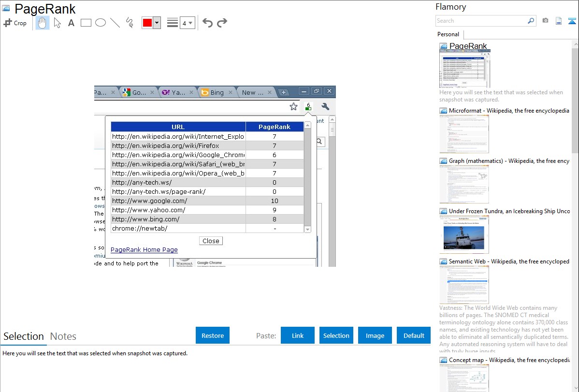Click the PageRank extension icon showing 6

(x=308, y=106)
